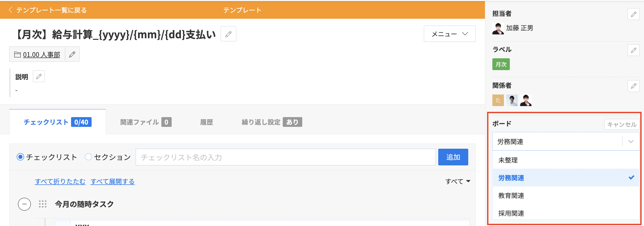
Task: Edit the 説明 description with pencil icon
Action: click(39, 76)
